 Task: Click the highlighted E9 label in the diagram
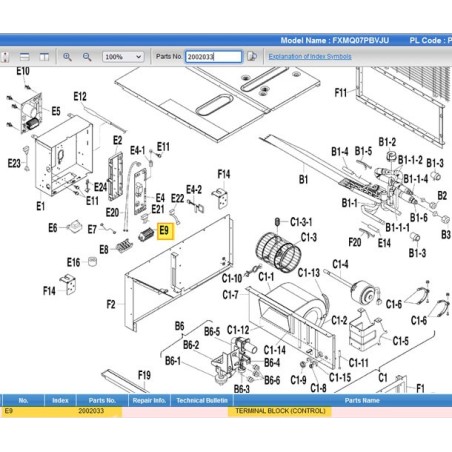click(165, 231)
